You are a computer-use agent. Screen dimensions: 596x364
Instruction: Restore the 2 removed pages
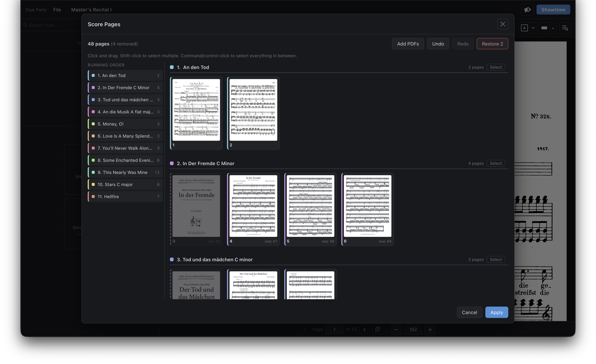click(492, 44)
